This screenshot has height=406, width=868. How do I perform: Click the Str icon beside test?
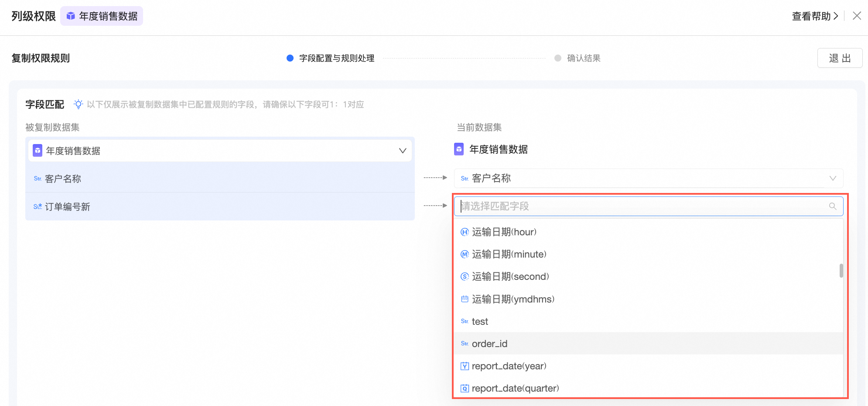pyautogui.click(x=465, y=321)
